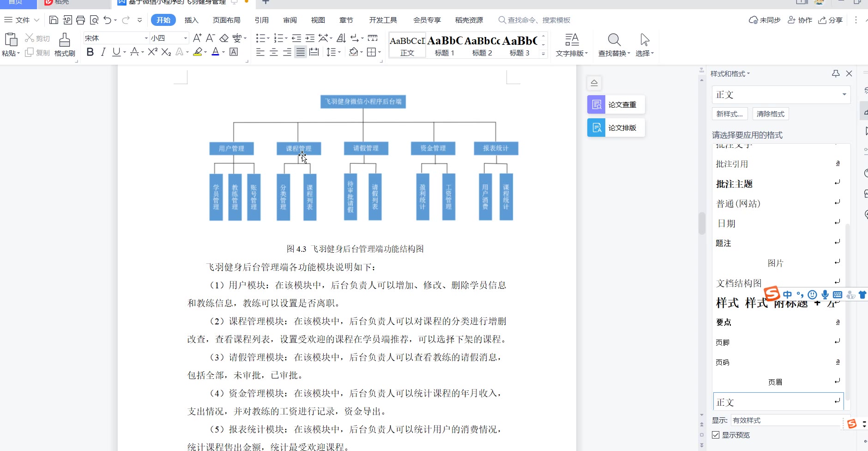Select the 题注 style in the list
Viewport: 868px width, 451px height.
click(x=778, y=243)
